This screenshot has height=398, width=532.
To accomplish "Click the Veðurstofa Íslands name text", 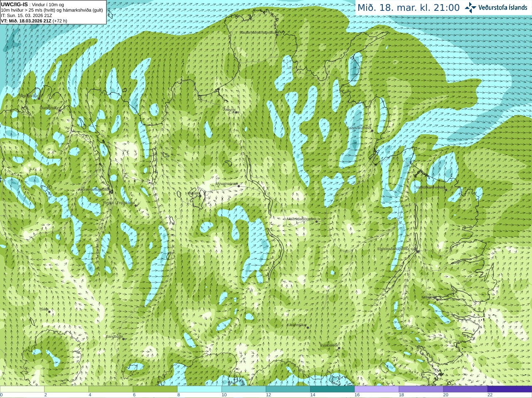I will (502, 7).
